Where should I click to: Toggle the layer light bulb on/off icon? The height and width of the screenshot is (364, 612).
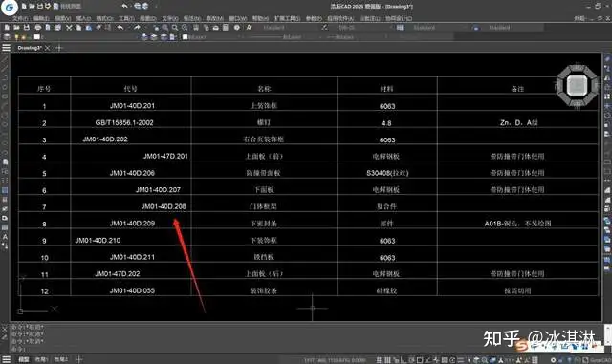[x=17, y=37]
